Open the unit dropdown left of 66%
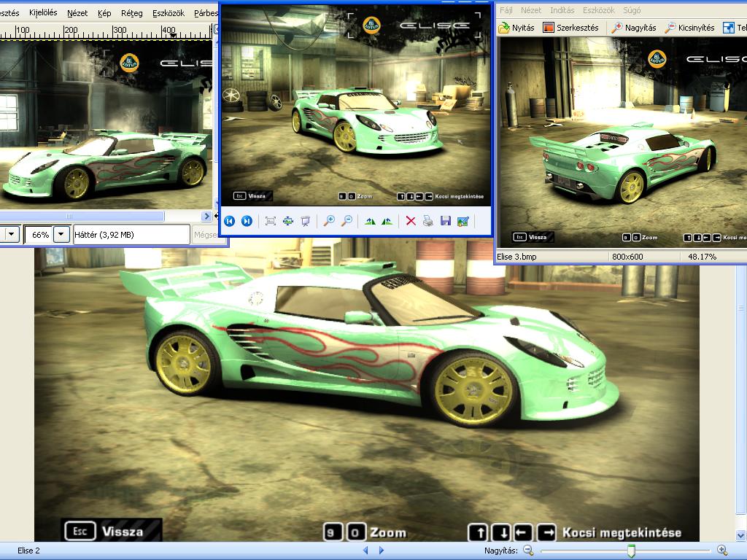747x560 pixels. [x=11, y=235]
